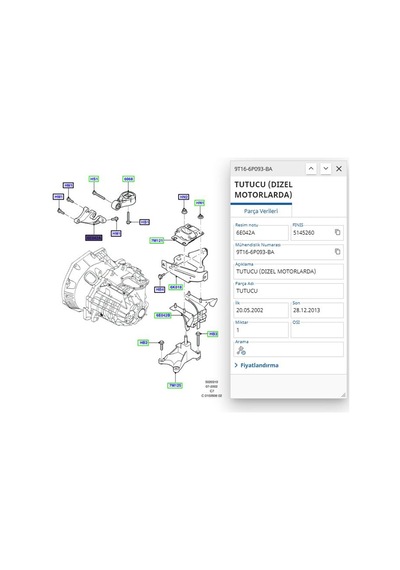
Task: Click the Arama search icon
Action: point(241,350)
